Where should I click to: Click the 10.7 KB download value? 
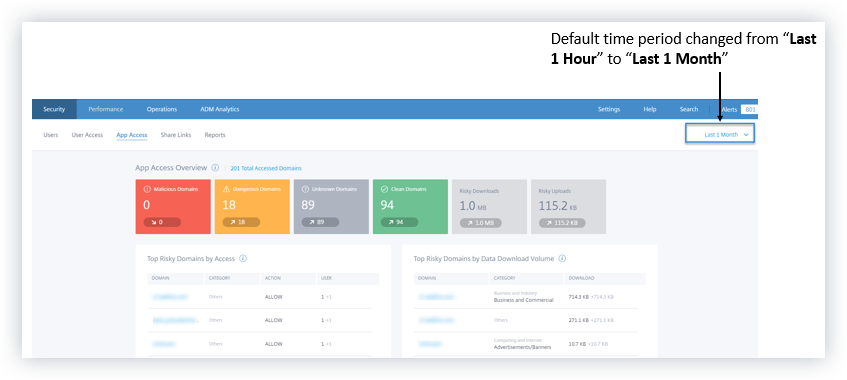tap(578, 344)
